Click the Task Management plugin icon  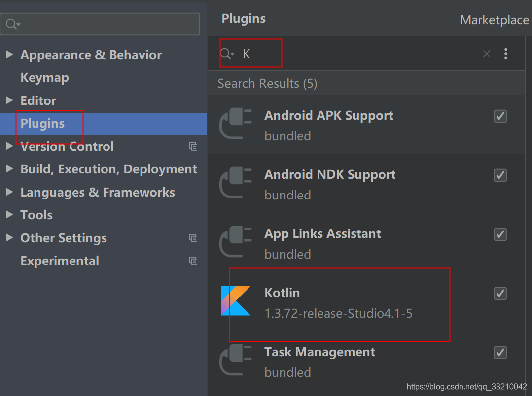[237, 360]
